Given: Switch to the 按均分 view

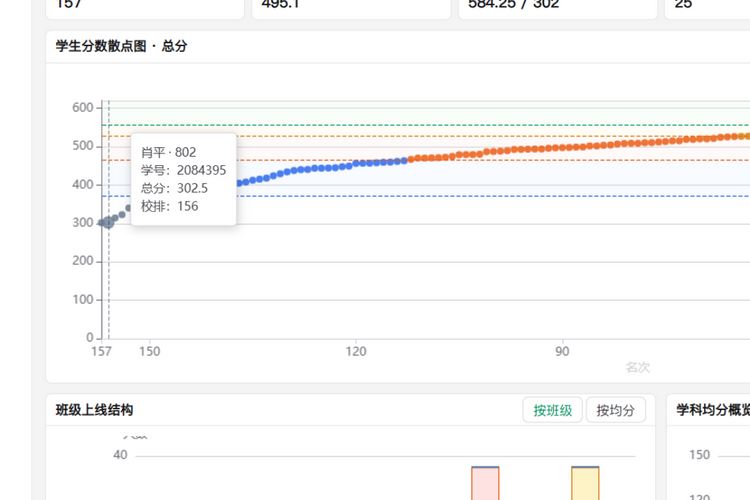Looking at the screenshot, I should (615, 410).
